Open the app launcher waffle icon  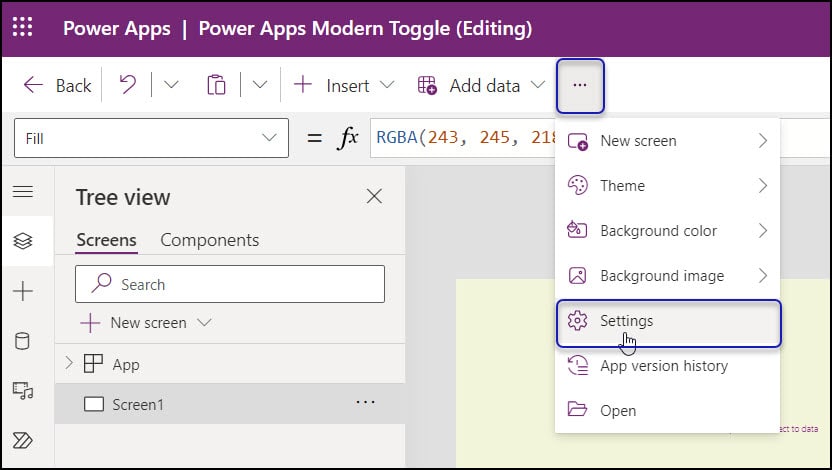click(22, 27)
